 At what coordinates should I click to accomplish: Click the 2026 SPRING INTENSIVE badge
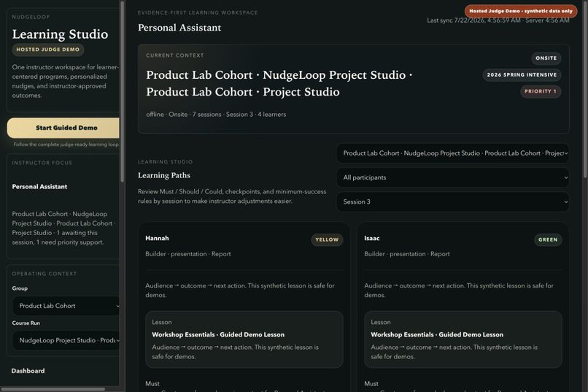[x=522, y=74]
